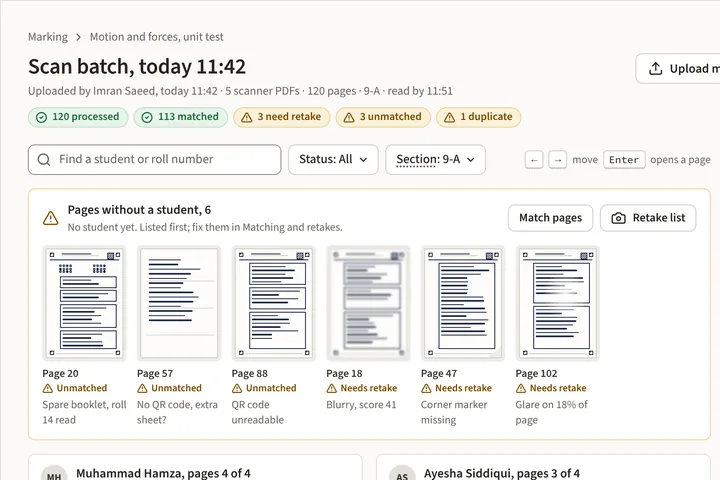Screen dimensions: 720x480
Task: Click 'Scan batch, today 11:42' heading
Action: click(x=137, y=67)
